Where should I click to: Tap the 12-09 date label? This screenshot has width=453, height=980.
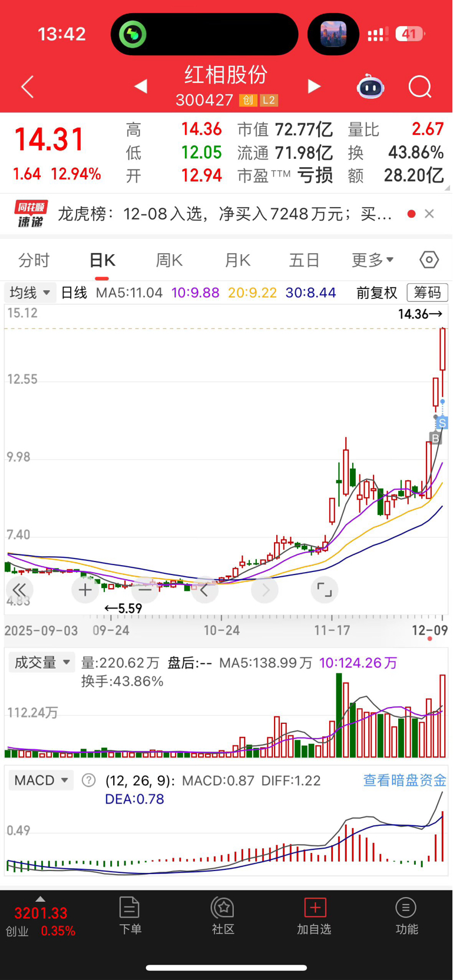coord(429,631)
